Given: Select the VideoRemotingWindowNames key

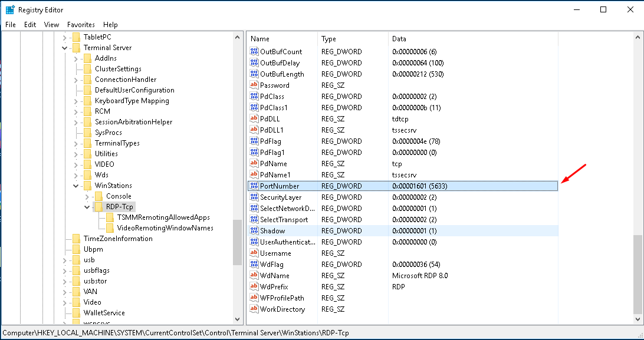Looking at the screenshot, I should click(165, 228).
